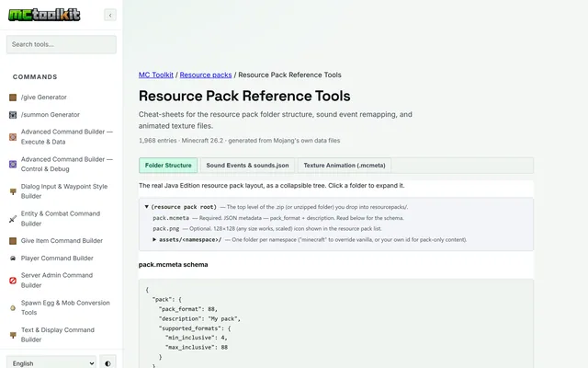The width and height of the screenshot is (588, 368).
Task: Click the Control & Debug purple command block icon
Action: [13, 164]
